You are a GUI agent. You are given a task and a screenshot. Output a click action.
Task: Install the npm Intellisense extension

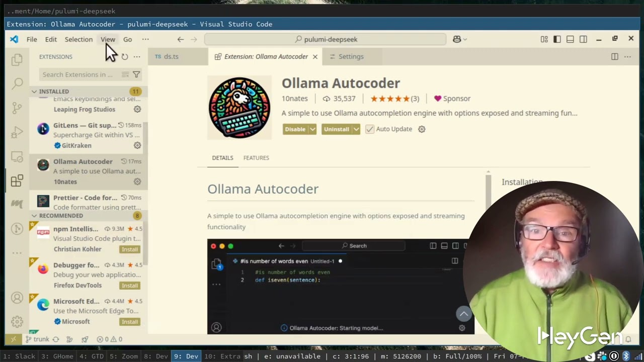tap(130, 249)
